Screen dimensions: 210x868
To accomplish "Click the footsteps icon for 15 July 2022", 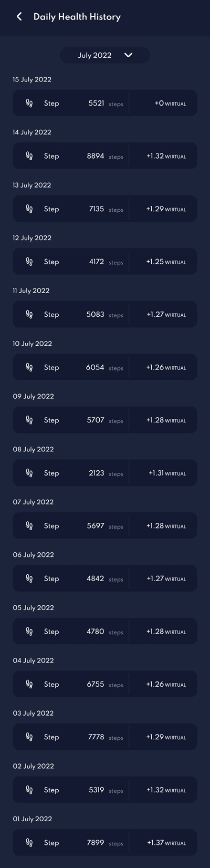I will (x=29, y=104).
